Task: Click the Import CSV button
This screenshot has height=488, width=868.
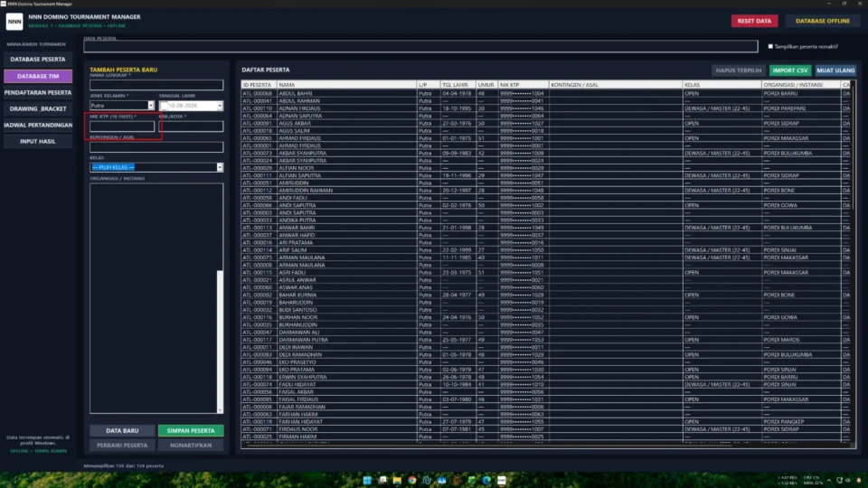Action: 790,70
